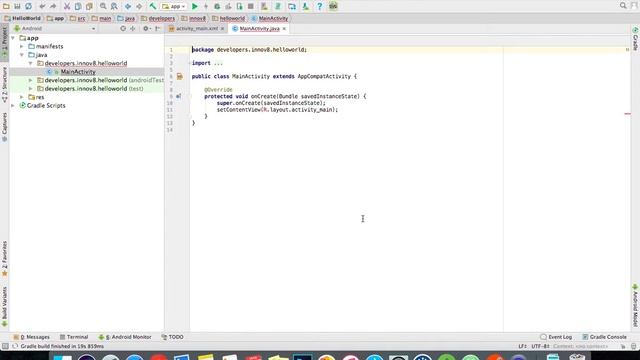The height and width of the screenshot is (360, 640).
Task: Click the Paste toolbar icon
Action: (x=89, y=6)
